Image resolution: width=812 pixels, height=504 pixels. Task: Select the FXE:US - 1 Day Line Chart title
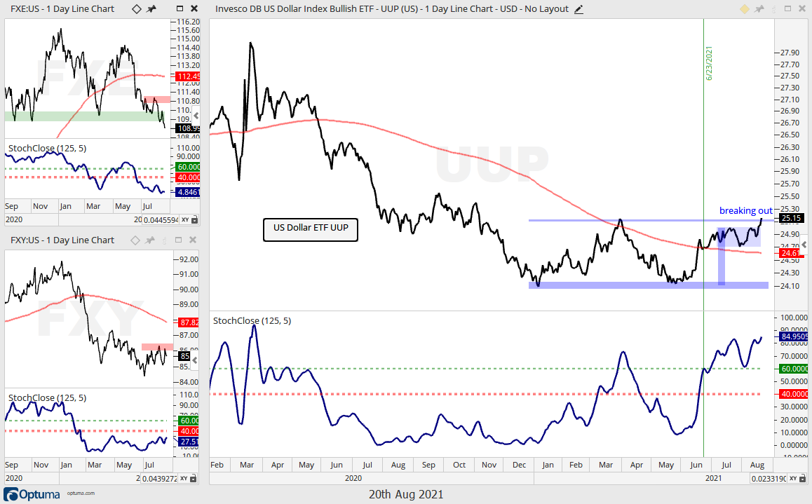click(62, 9)
